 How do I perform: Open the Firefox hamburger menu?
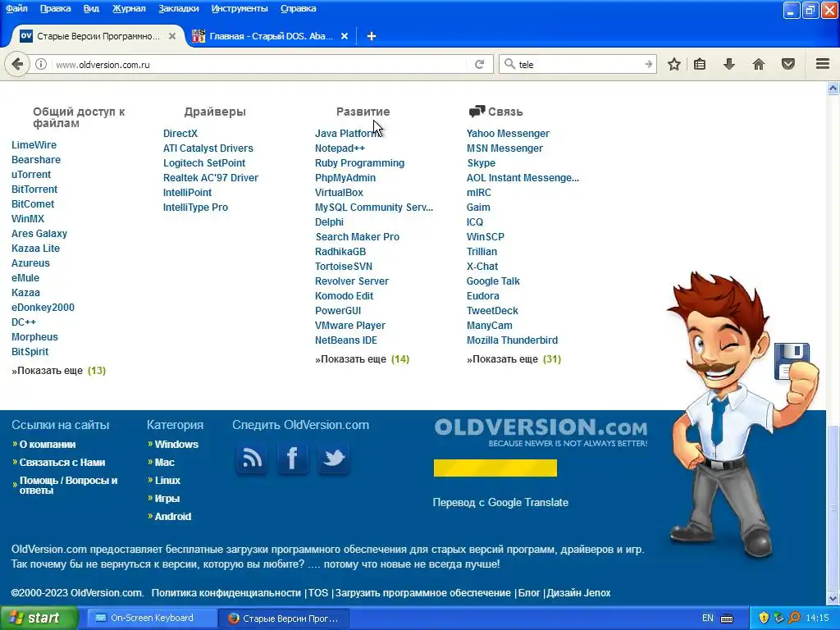[x=823, y=64]
